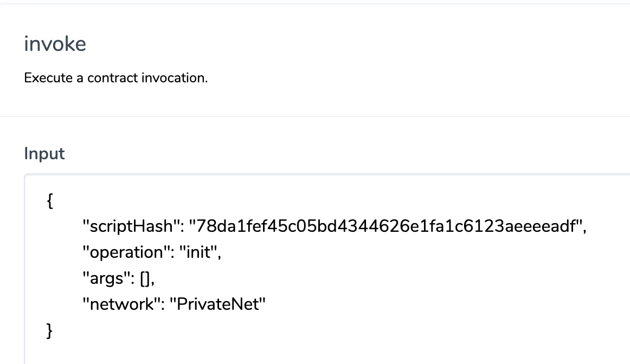Click the "args" key in the JSON

(x=107, y=278)
